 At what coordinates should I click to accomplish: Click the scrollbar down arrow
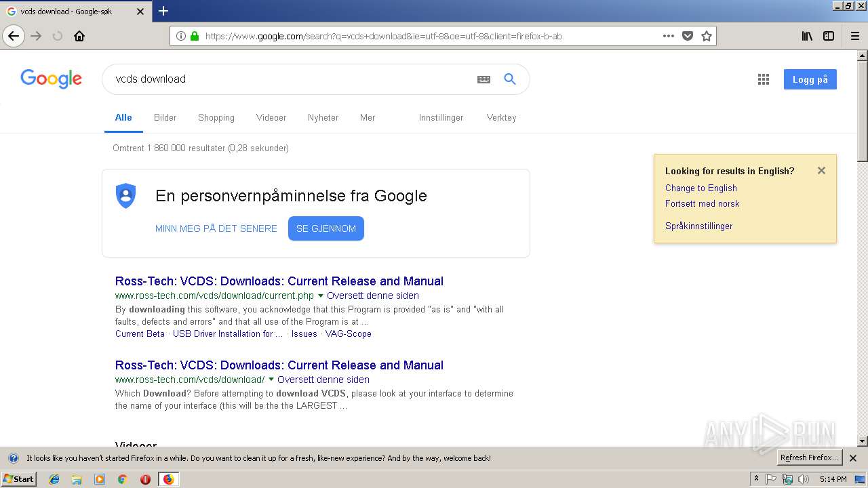(x=862, y=441)
